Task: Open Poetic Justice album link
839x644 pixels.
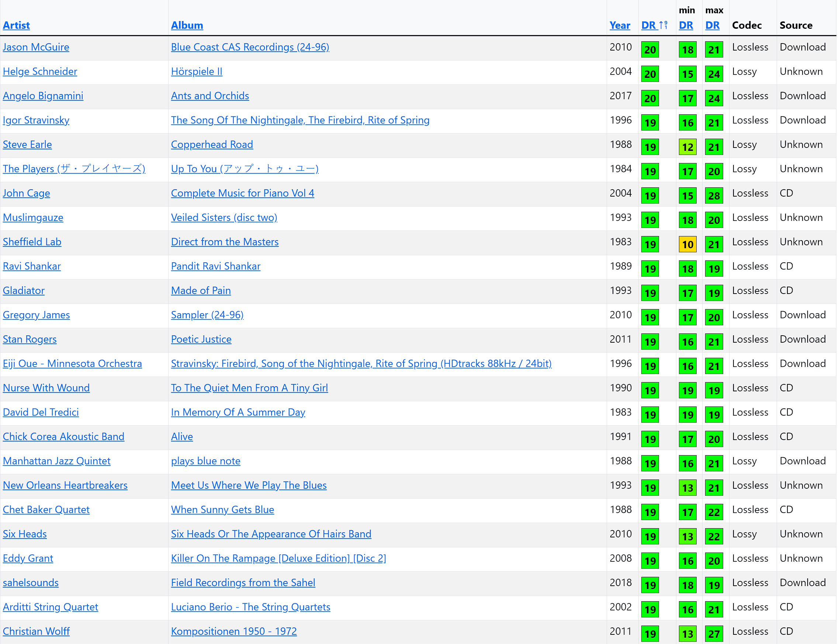Action: tap(201, 339)
